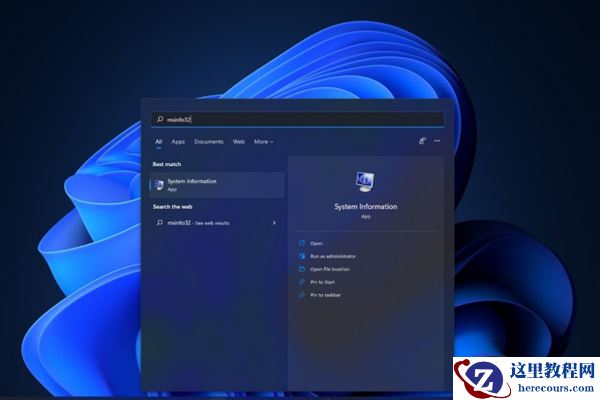Click Open in the preview pane
This screenshot has height=400, width=600.
(316, 243)
